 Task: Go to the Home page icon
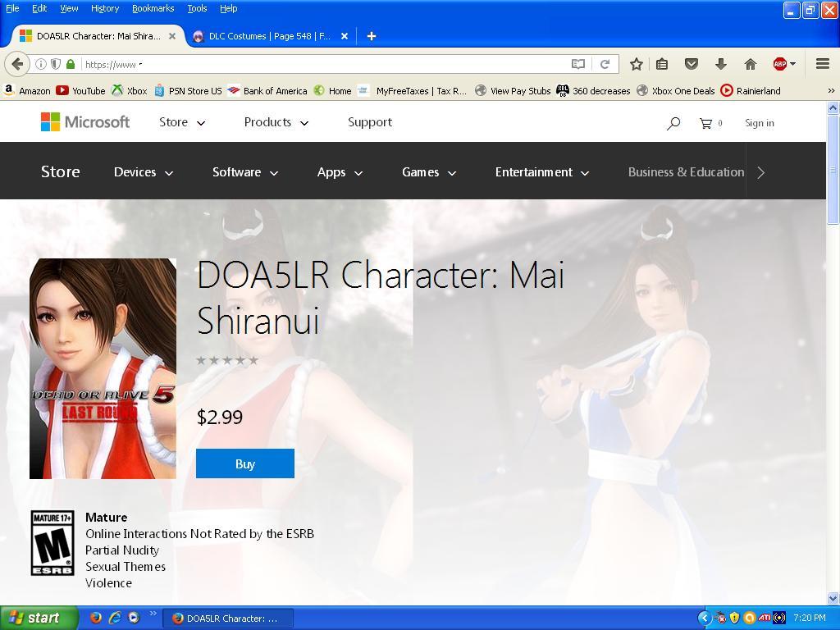[751, 64]
